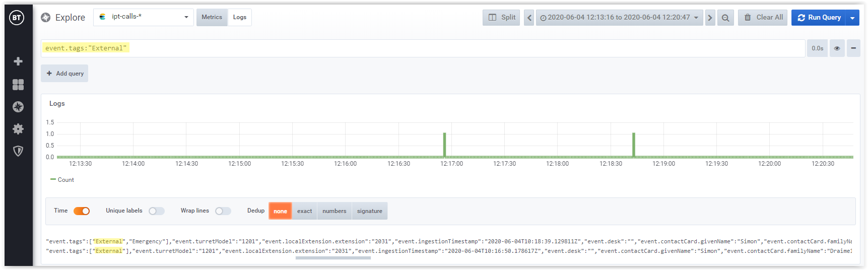Click the query input field
Viewport: 868px width, 270px height.
point(423,48)
